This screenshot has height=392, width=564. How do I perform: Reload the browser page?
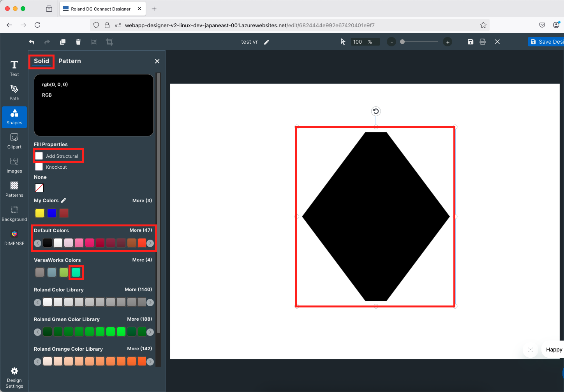pos(37,25)
